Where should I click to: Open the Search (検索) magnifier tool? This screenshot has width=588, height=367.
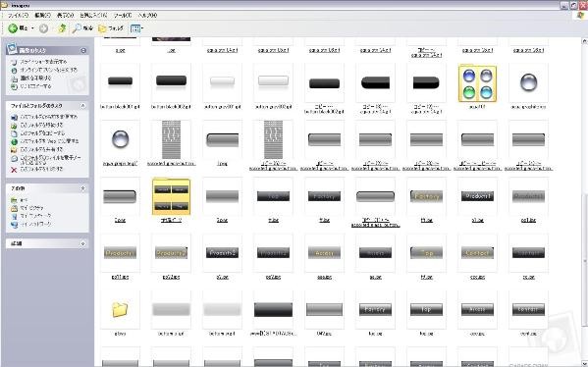coord(82,28)
